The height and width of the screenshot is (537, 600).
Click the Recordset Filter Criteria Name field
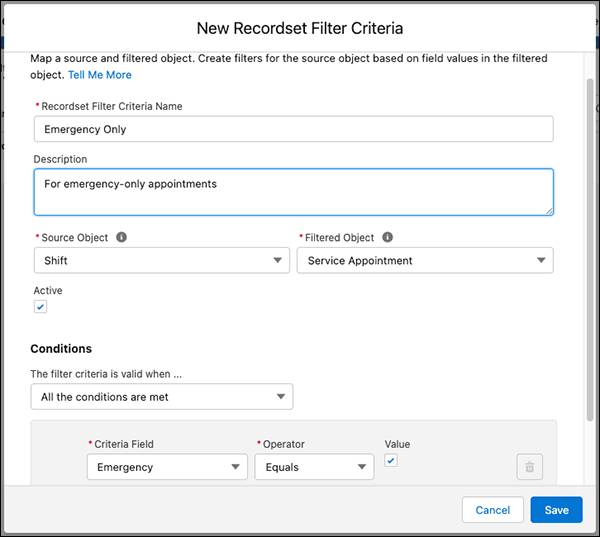point(293,129)
